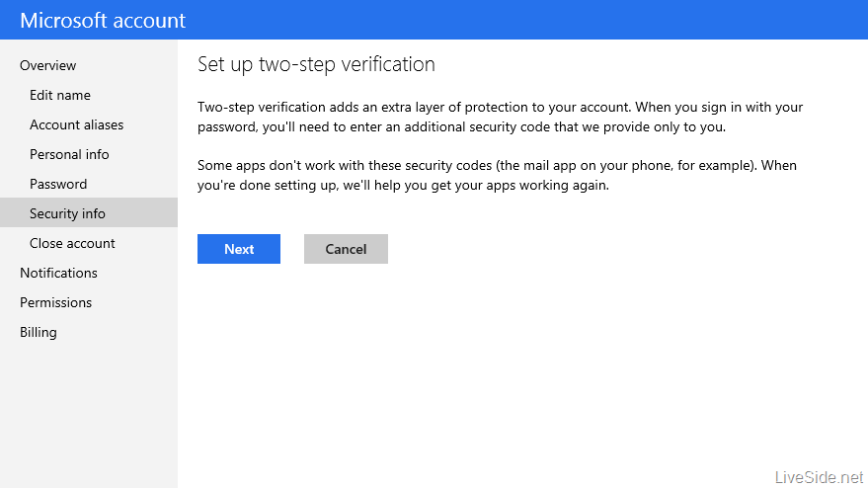The image size is (868, 488).
Task: Go to Account aliases
Action: (x=76, y=124)
